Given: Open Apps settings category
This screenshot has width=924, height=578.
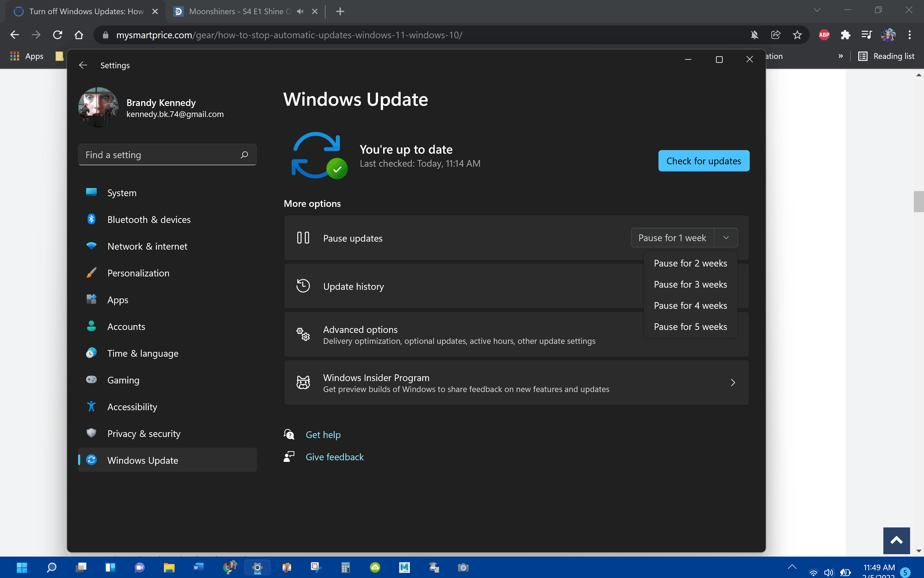Looking at the screenshot, I should [167, 300].
